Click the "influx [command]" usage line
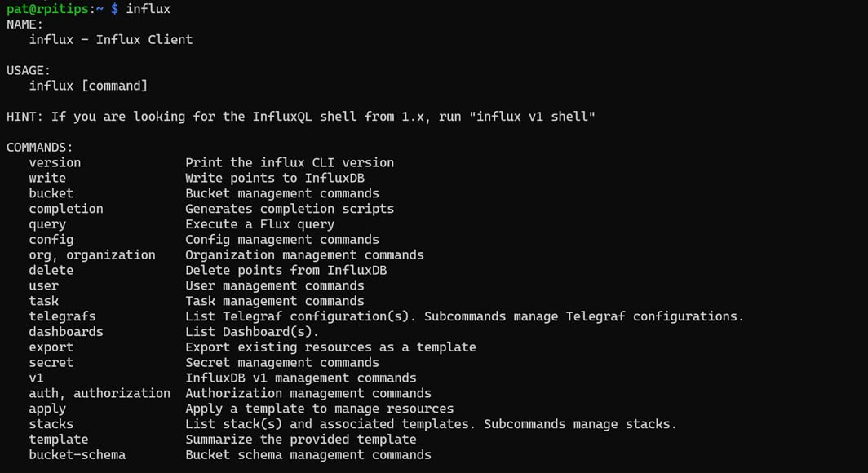This screenshot has height=473, width=868. click(x=88, y=86)
